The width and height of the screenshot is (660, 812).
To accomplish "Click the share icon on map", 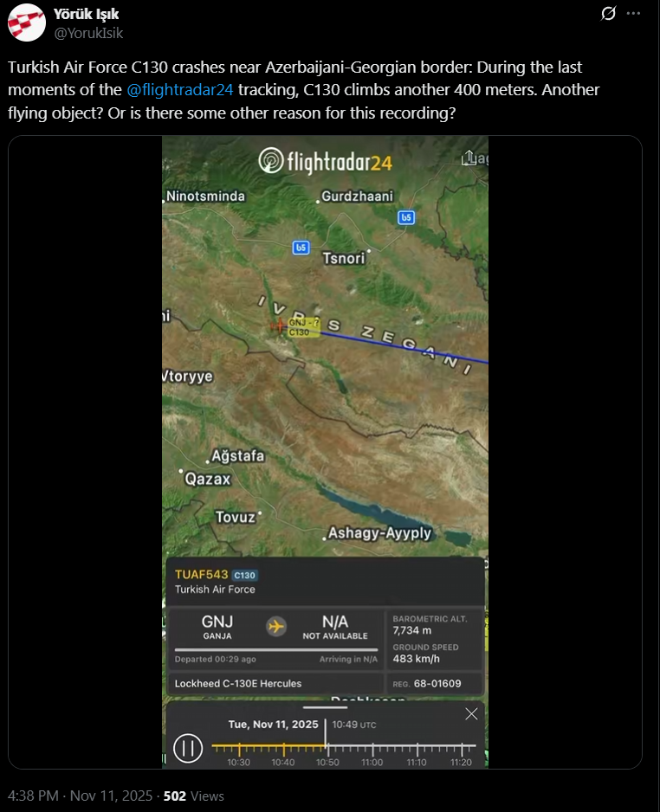I will coord(469,158).
